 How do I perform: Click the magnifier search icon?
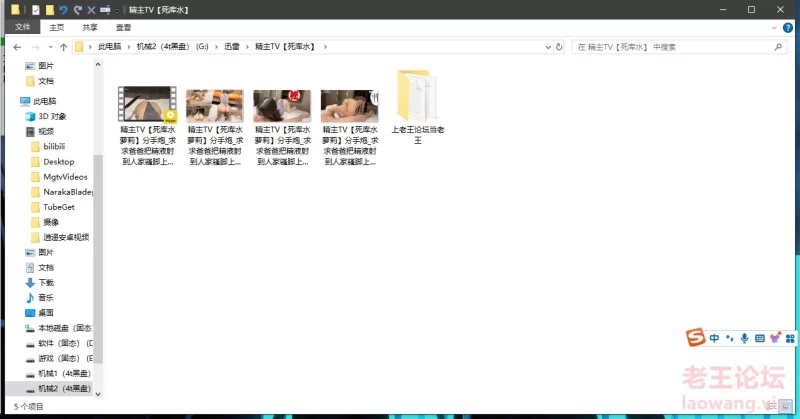pyautogui.click(x=778, y=47)
